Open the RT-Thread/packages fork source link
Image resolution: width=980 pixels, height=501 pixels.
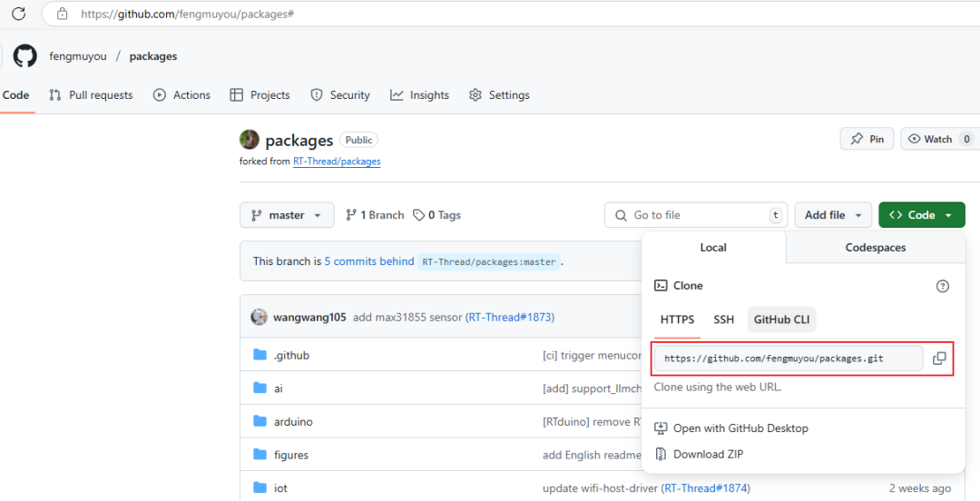tap(337, 162)
